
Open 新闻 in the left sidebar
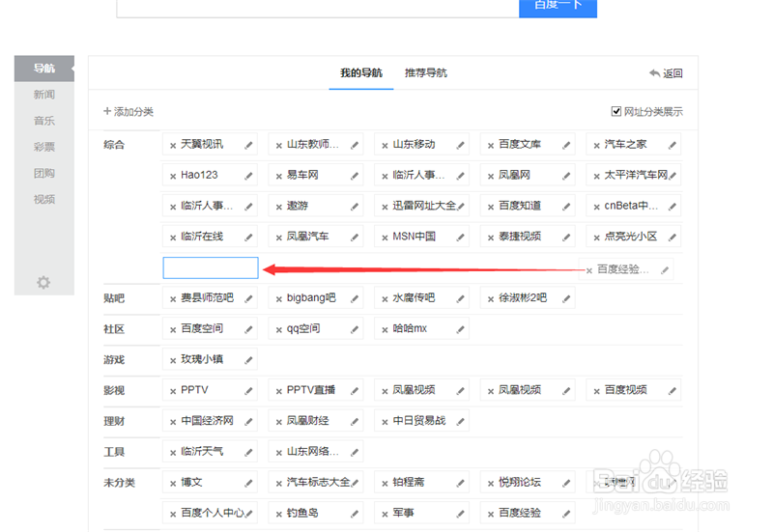[44, 95]
